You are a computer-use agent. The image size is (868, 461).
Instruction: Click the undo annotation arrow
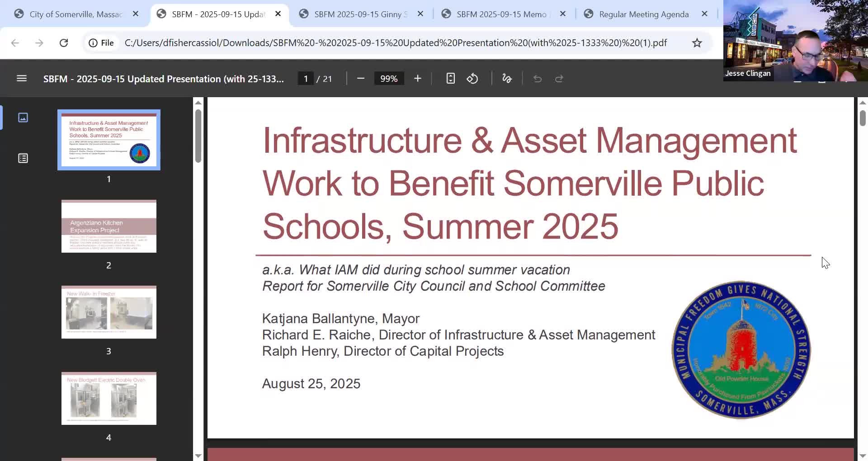point(538,79)
